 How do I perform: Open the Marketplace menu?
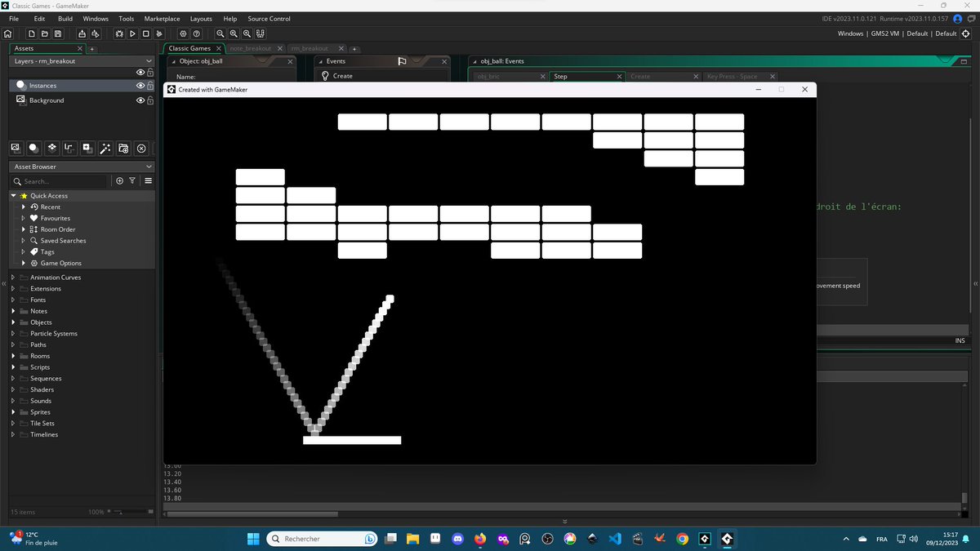click(162, 18)
